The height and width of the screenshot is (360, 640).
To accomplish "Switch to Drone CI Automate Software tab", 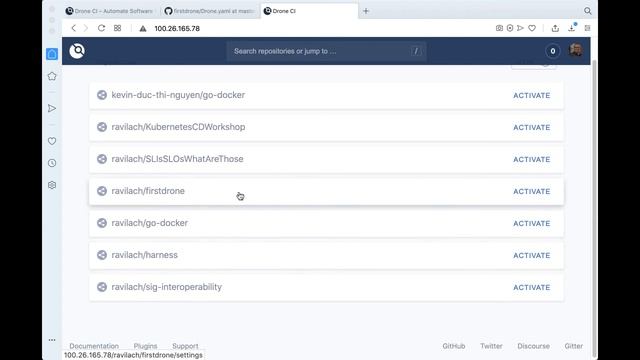I will click(111, 11).
